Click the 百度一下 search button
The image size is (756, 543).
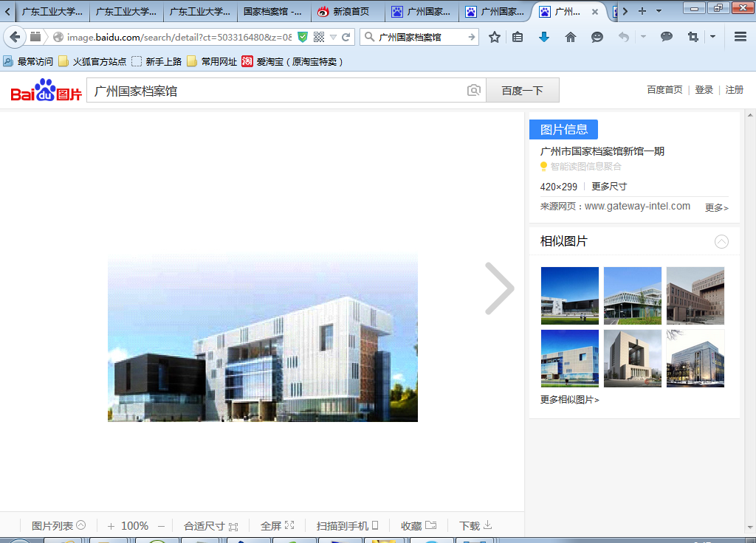coord(522,91)
